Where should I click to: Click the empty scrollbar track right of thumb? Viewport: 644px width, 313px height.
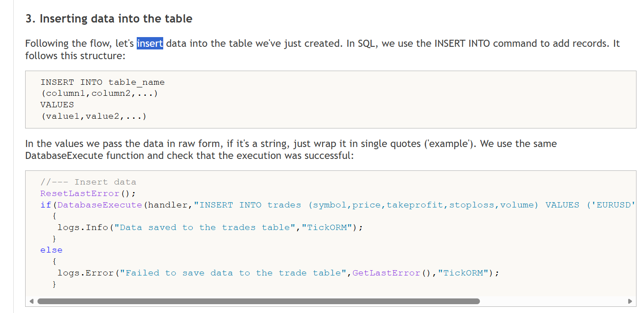(x=551, y=302)
